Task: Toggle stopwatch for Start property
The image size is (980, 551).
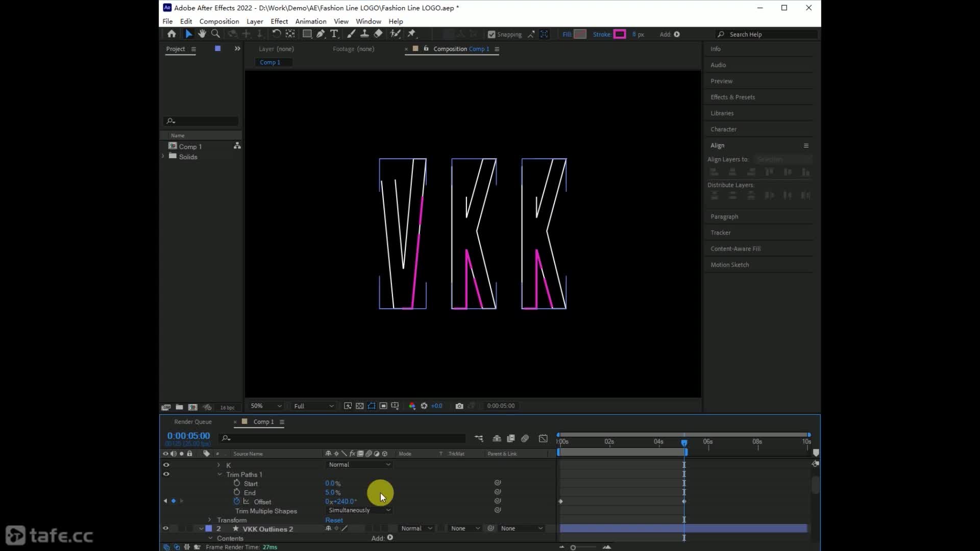Action: (x=236, y=483)
